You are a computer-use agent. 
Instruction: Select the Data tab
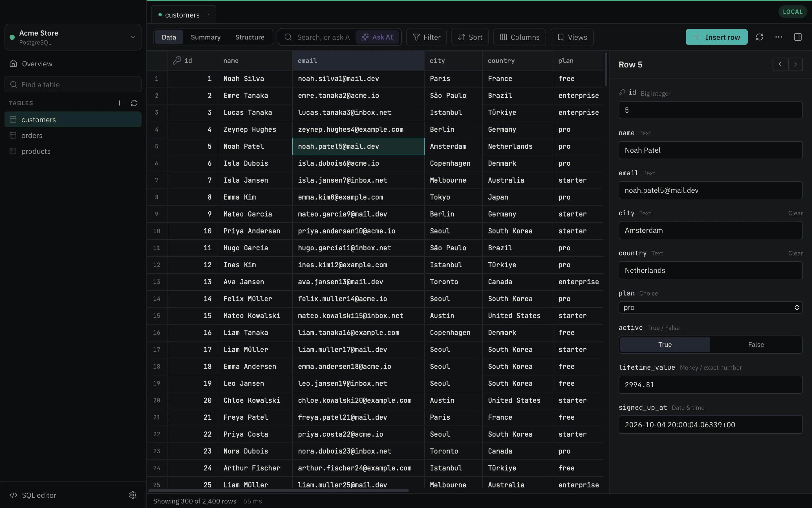(169, 37)
